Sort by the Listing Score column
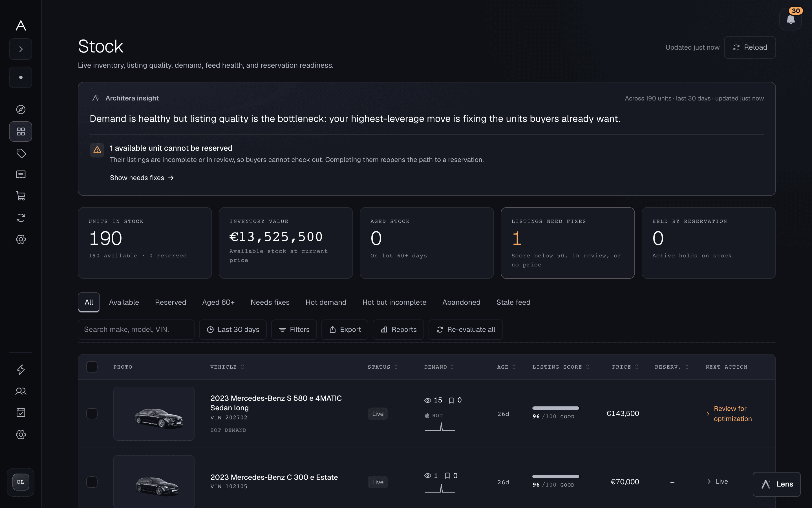This screenshot has width=812, height=508. click(x=561, y=367)
